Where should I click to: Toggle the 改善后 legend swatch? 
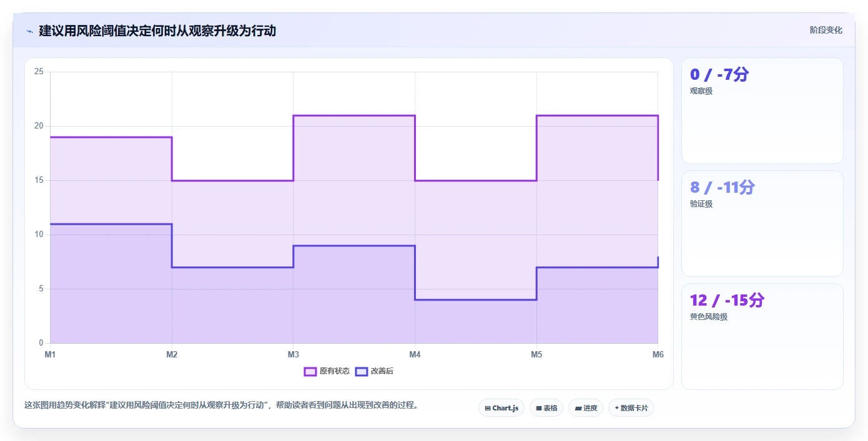coord(361,371)
